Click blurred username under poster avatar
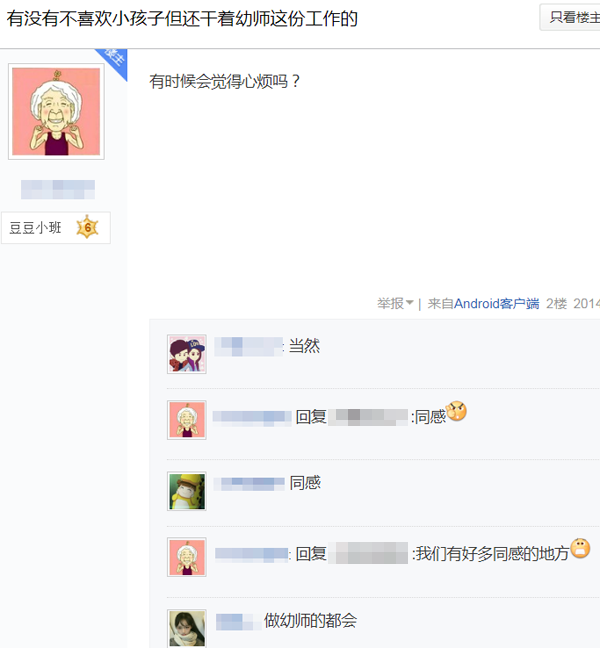Viewport: 600px width, 648px height. coord(58,189)
